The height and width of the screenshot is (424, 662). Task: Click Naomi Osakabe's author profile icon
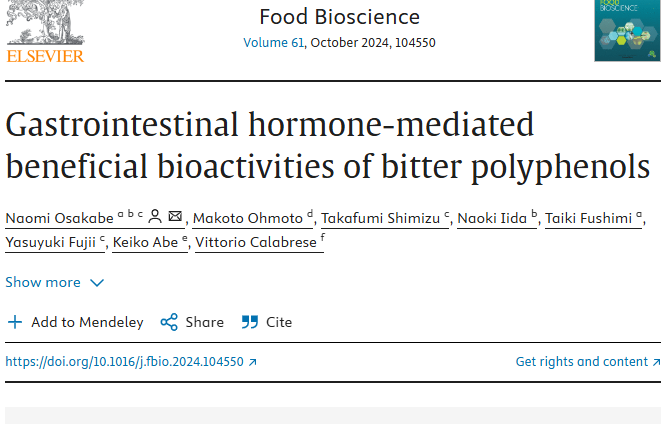[x=155, y=216]
